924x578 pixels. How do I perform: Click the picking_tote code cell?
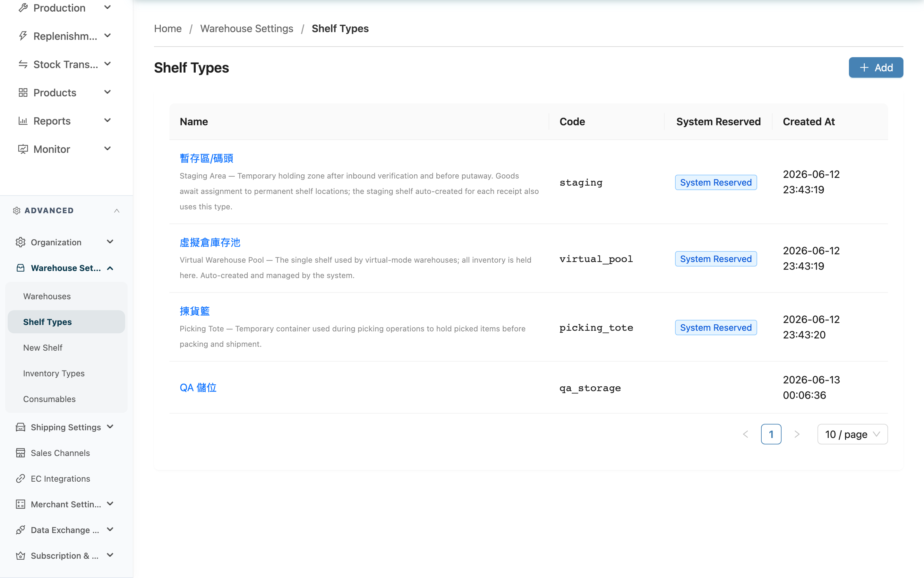click(596, 328)
